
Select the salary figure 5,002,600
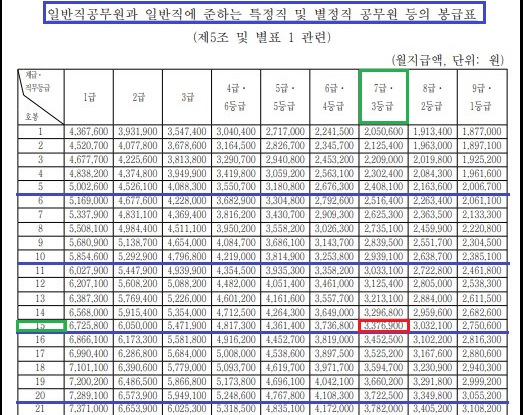[x=89, y=187]
